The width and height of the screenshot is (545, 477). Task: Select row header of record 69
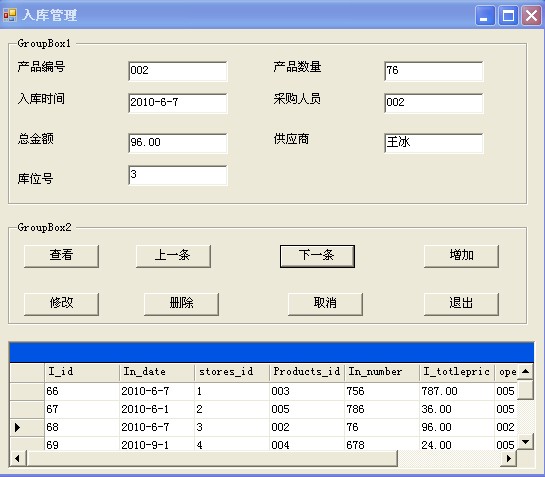[27, 444]
